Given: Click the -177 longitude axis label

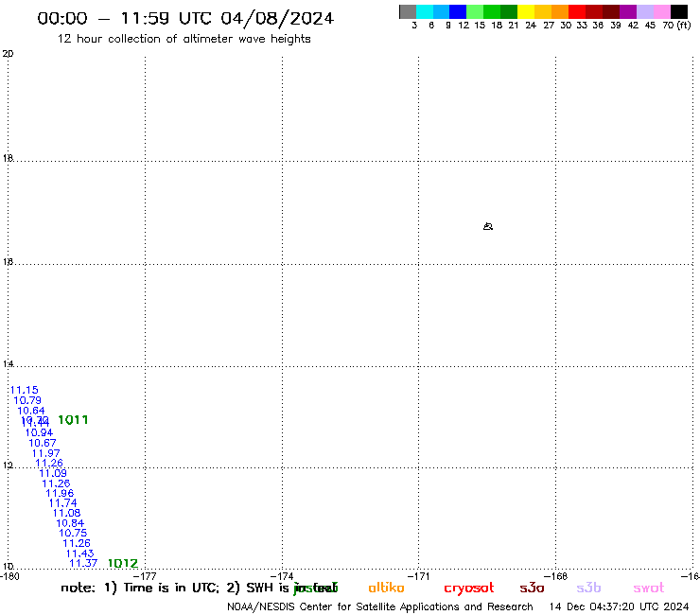Looking at the screenshot, I should (145, 576).
